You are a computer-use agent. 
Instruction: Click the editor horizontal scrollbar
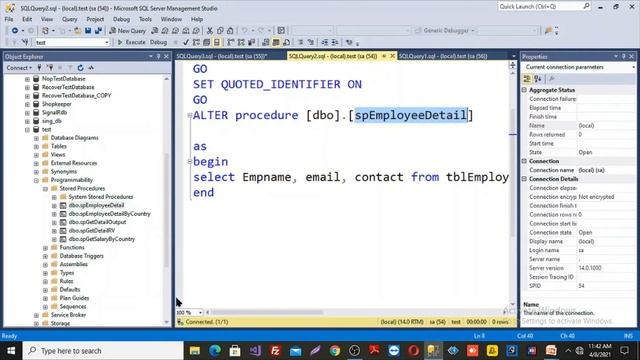click(267, 312)
